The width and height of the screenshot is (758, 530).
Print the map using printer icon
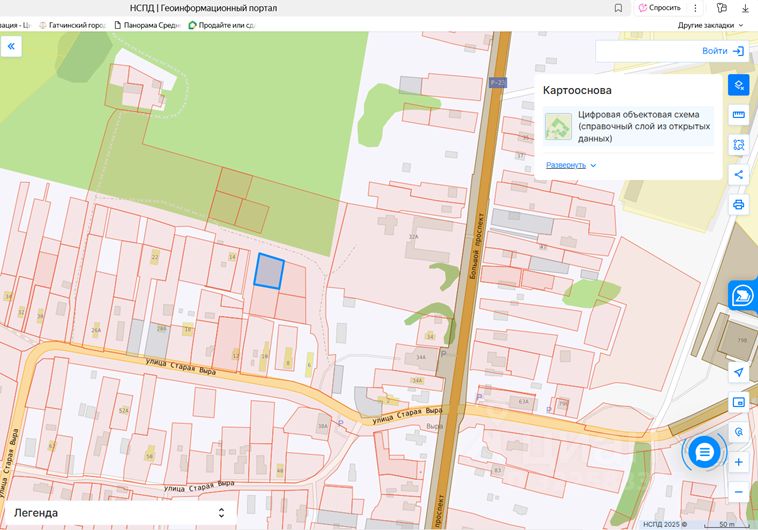pyautogui.click(x=738, y=205)
